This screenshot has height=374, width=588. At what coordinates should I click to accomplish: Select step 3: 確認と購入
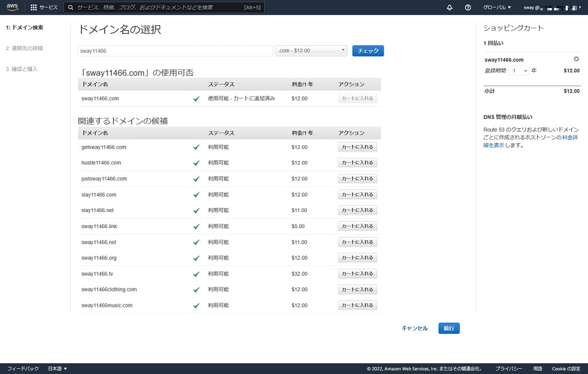click(22, 69)
